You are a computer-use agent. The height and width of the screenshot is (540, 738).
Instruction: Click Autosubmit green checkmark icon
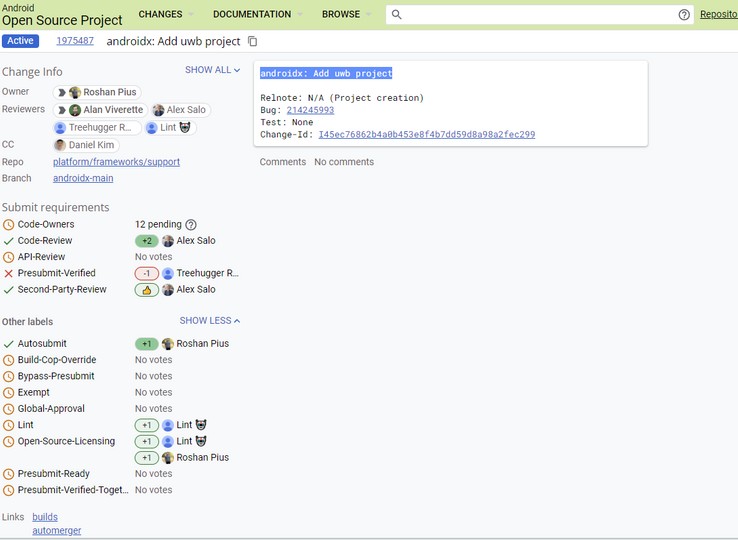click(x=8, y=344)
